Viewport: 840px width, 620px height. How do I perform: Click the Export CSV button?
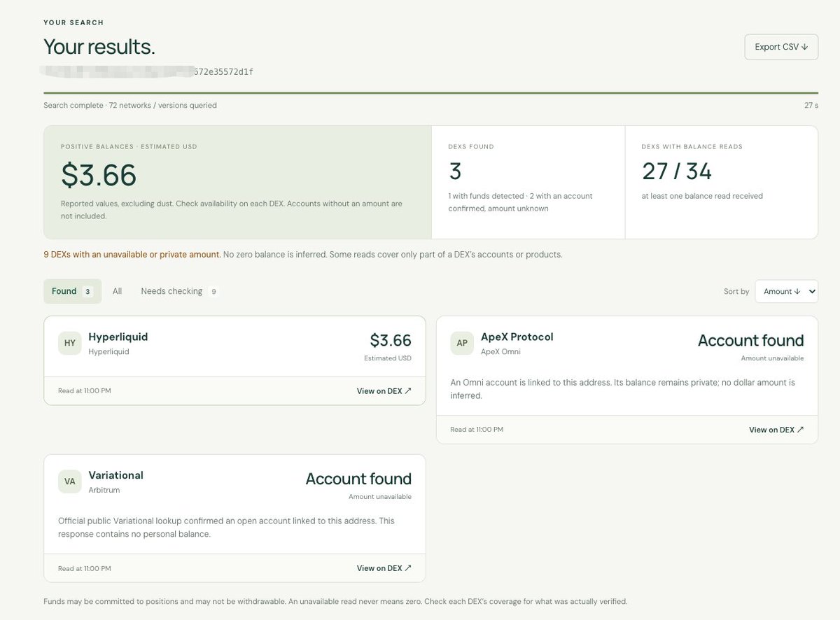point(781,47)
